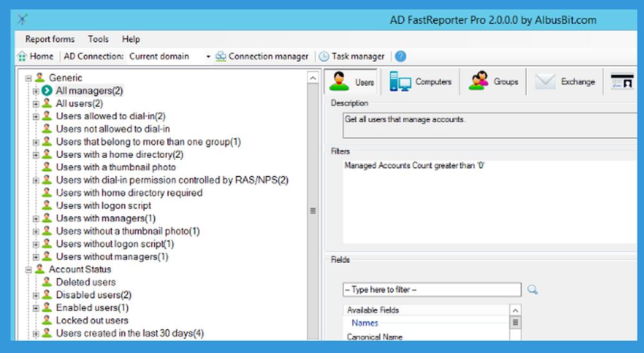
Task: Click the Available Fields column header
Action: (426, 310)
